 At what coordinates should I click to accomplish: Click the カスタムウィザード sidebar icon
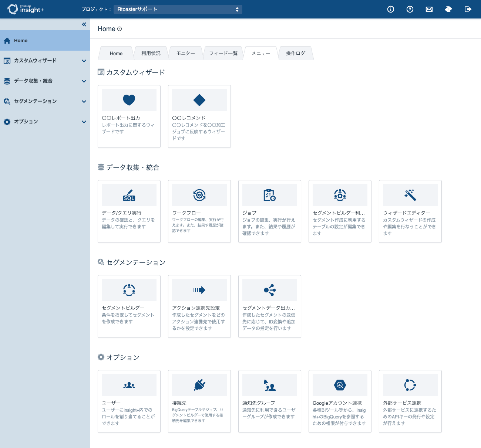pos(7,61)
